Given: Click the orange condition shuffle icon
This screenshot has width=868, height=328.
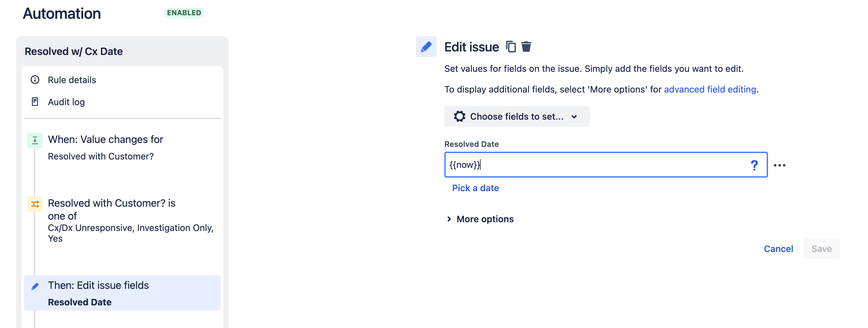Looking at the screenshot, I should [x=35, y=204].
